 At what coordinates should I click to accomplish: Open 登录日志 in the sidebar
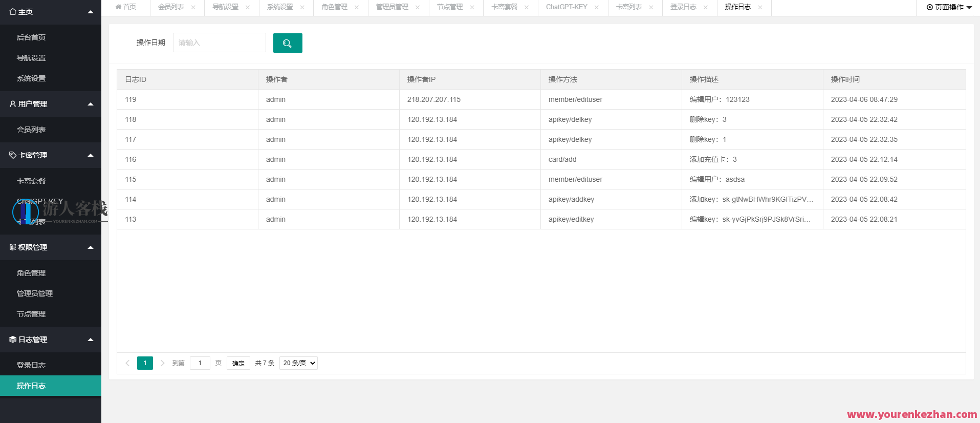[31, 365]
